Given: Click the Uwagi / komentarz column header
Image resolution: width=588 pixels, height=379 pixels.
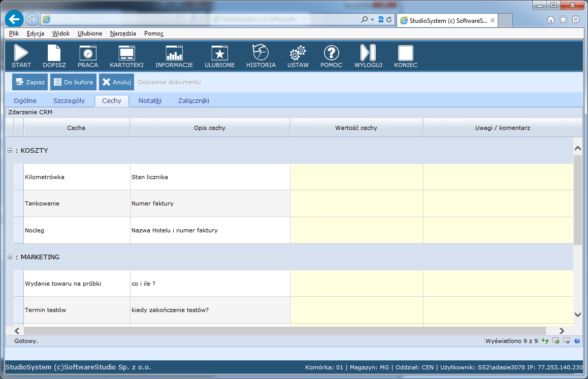Looking at the screenshot, I should click(x=503, y=128).
